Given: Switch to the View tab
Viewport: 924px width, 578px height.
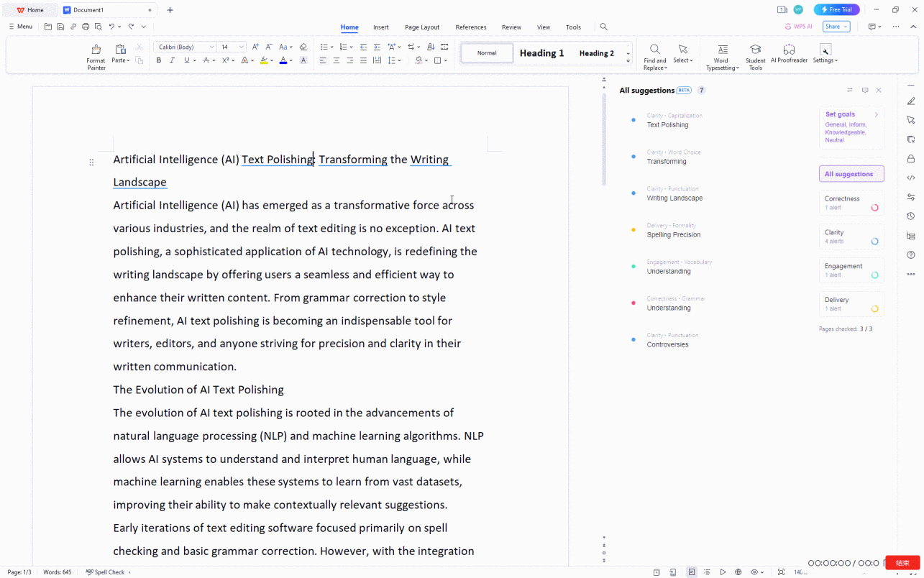Looking at the screenshot, I should 544,27.
